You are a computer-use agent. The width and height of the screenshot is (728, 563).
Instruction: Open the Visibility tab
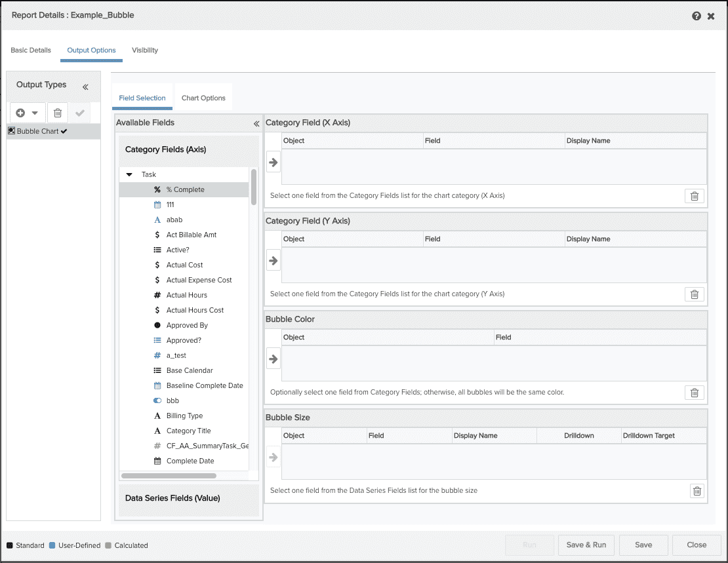click(x=145, y=50)
